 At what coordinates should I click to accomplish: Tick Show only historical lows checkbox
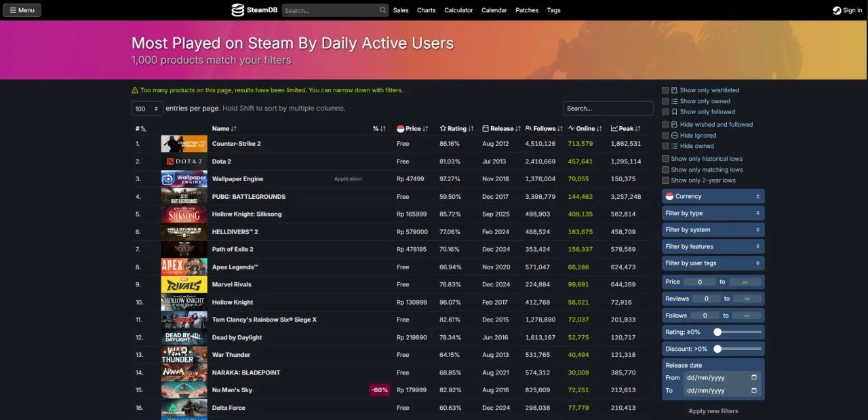coord(665,159)
